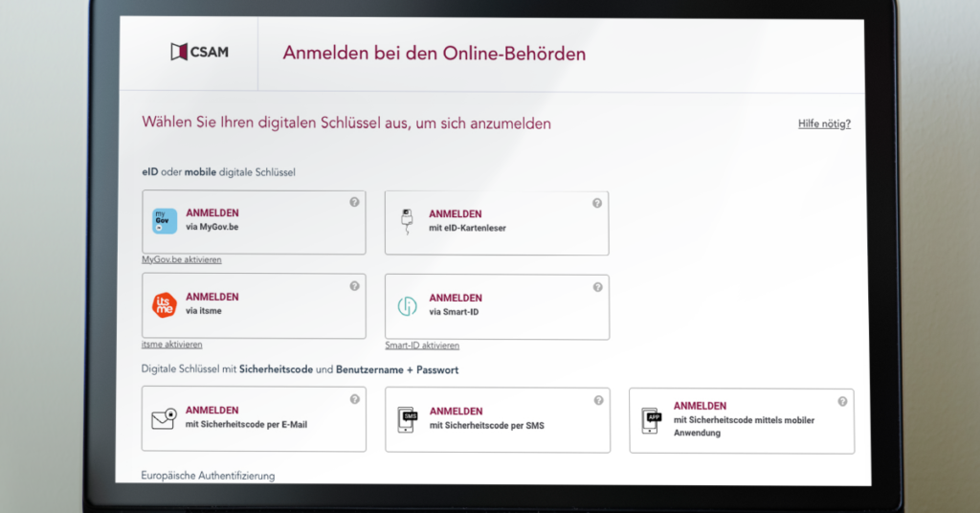Viewport: 980px width, 513px height.
Task: Select Anmelden mit Sicherheitscode per E-Mail
Action: coord(254,418)
